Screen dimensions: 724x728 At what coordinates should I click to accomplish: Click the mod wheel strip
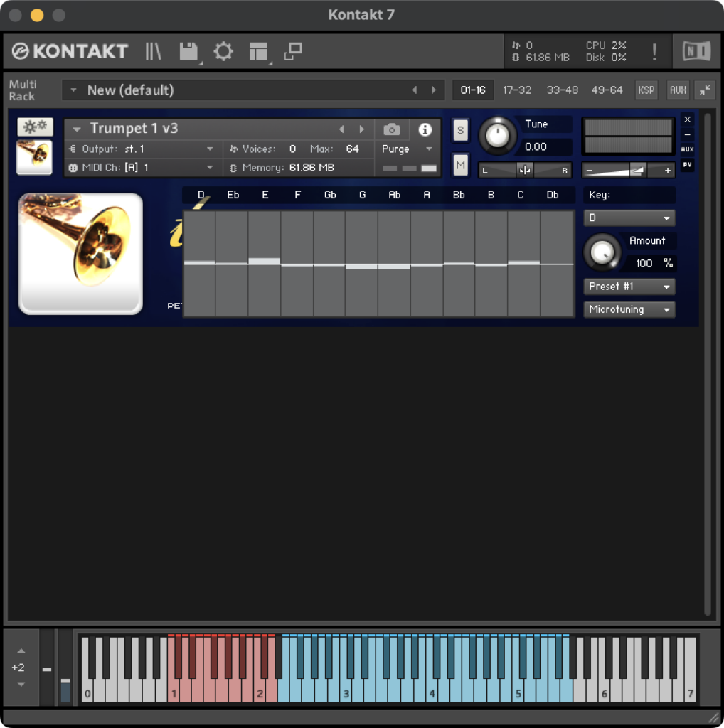pyautogui.click(x=65, y=668)
